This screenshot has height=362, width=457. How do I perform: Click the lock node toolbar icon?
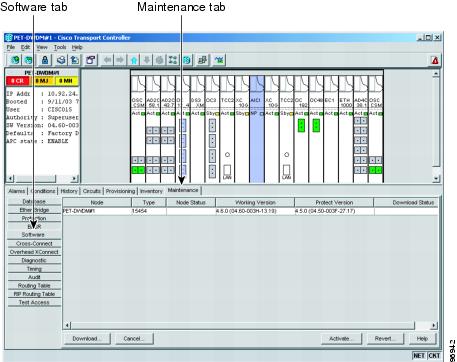pyautogui.click(x=45, y=60)
